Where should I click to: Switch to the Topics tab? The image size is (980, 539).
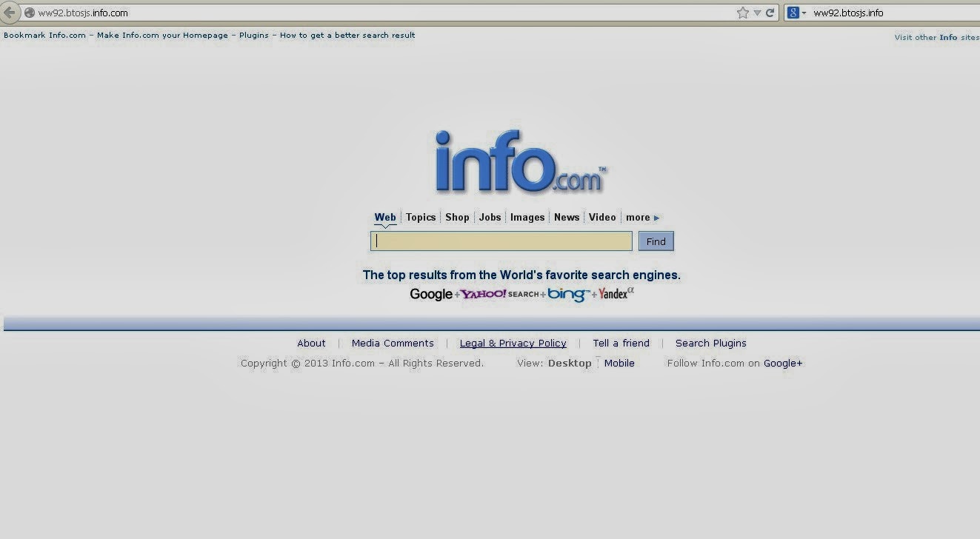pyautogui.click(x=421, y=217)
